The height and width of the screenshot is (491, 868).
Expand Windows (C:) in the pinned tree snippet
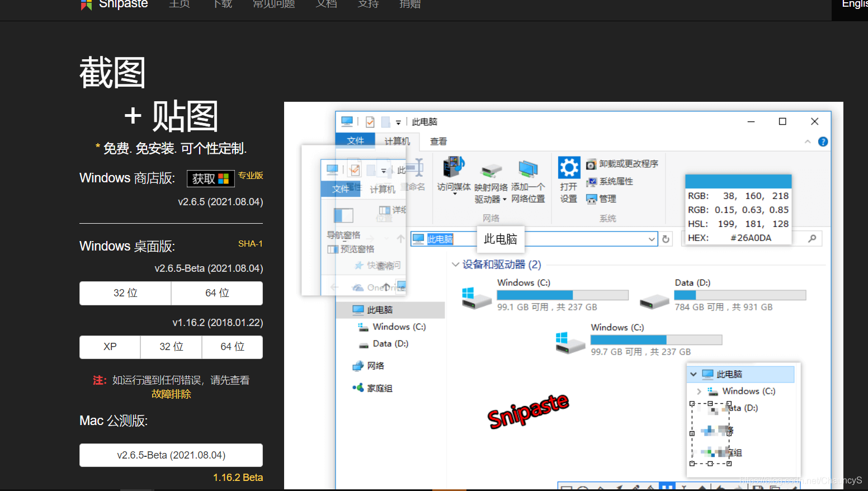699,391
